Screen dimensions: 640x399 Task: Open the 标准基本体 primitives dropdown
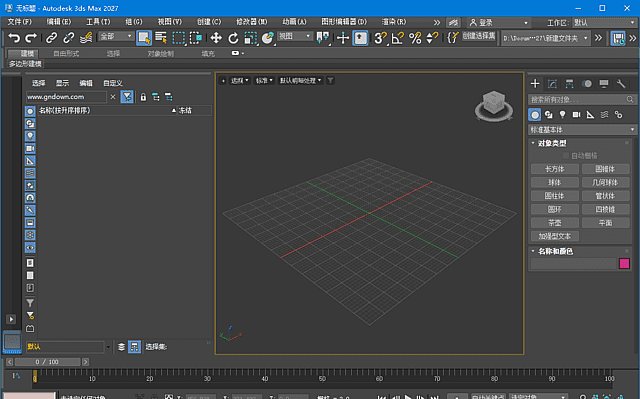582,130
